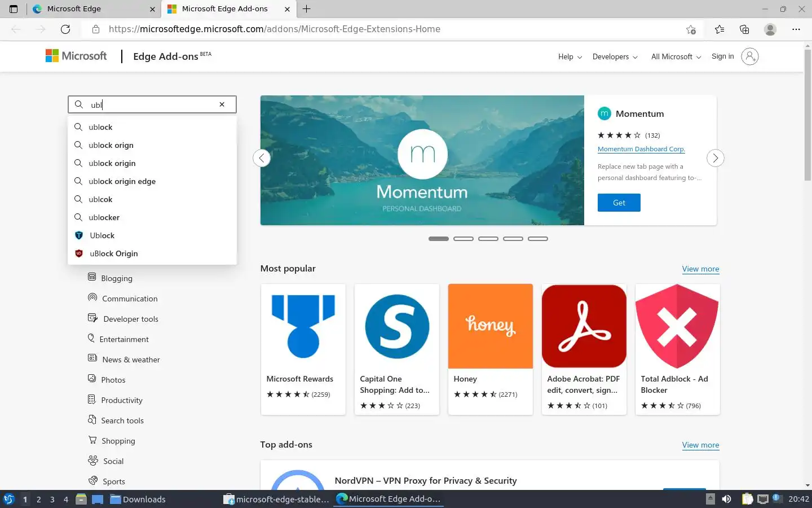
Task: Click the magnifier search icon in box
Action: (79, 104)
